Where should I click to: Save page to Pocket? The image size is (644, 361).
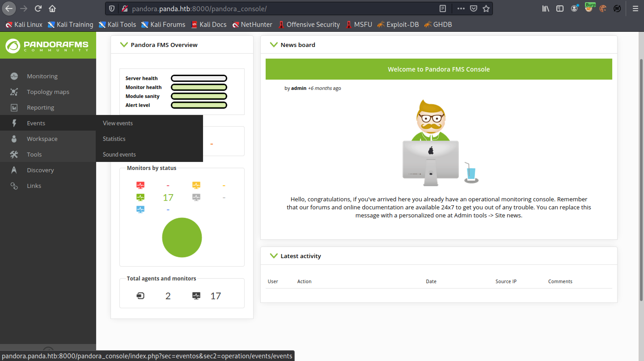point(473,9)
